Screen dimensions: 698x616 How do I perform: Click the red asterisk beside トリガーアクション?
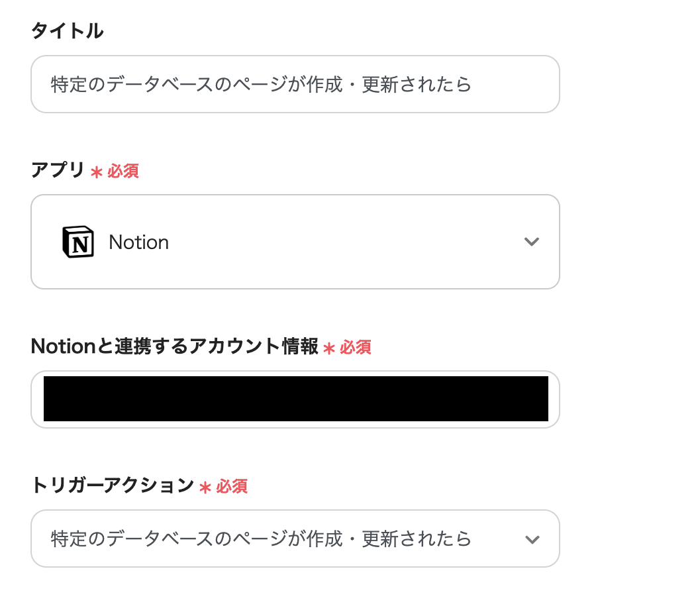pyautogui.click(x=205, y=488)
